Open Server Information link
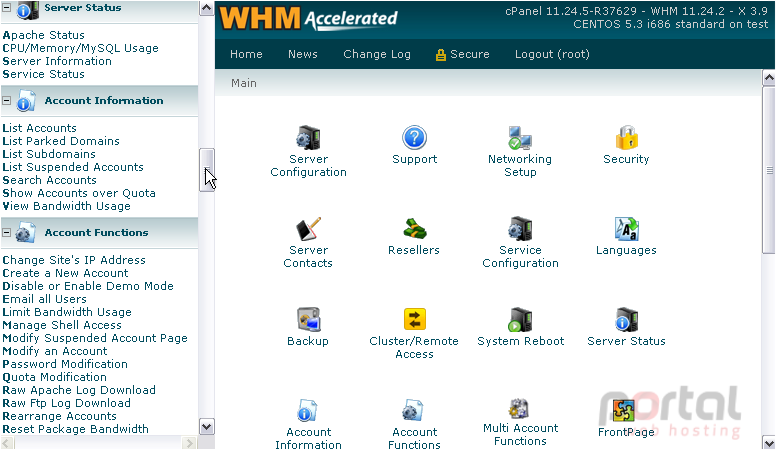The image size is (776, 450). point(57,61)
